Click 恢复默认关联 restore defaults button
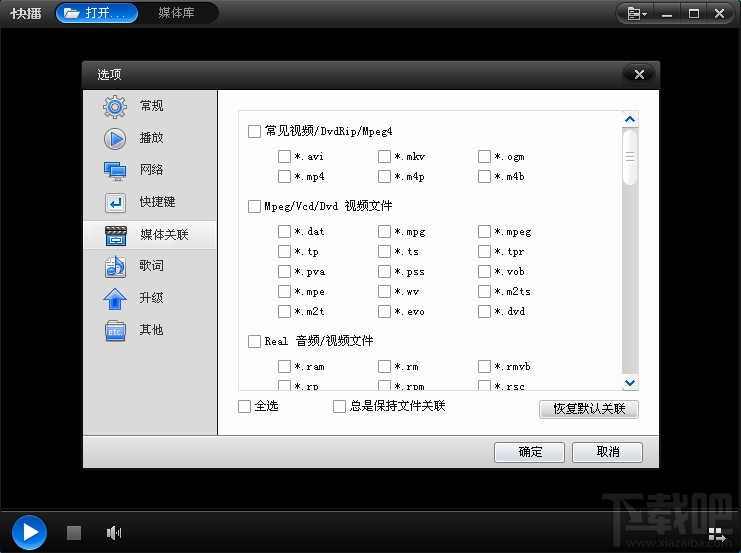This screenshot has height=553, width=741. point(589,409)
